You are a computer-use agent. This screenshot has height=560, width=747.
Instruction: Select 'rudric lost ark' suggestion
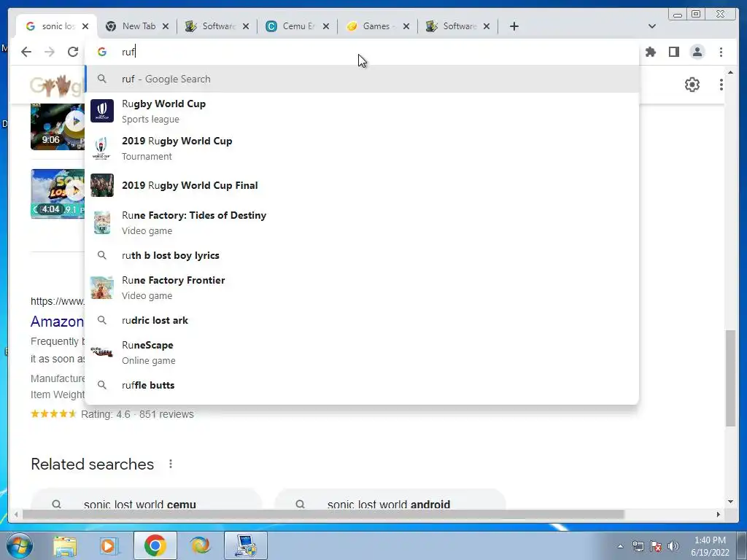(362, 320)
